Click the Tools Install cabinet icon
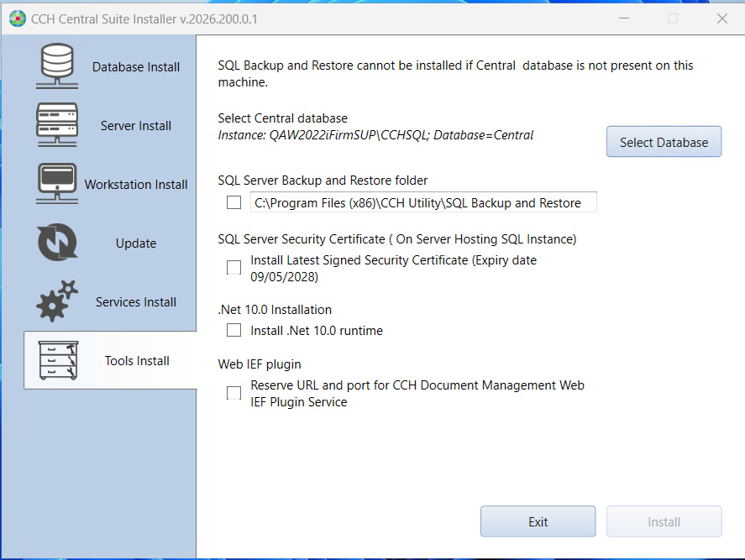 58,360
